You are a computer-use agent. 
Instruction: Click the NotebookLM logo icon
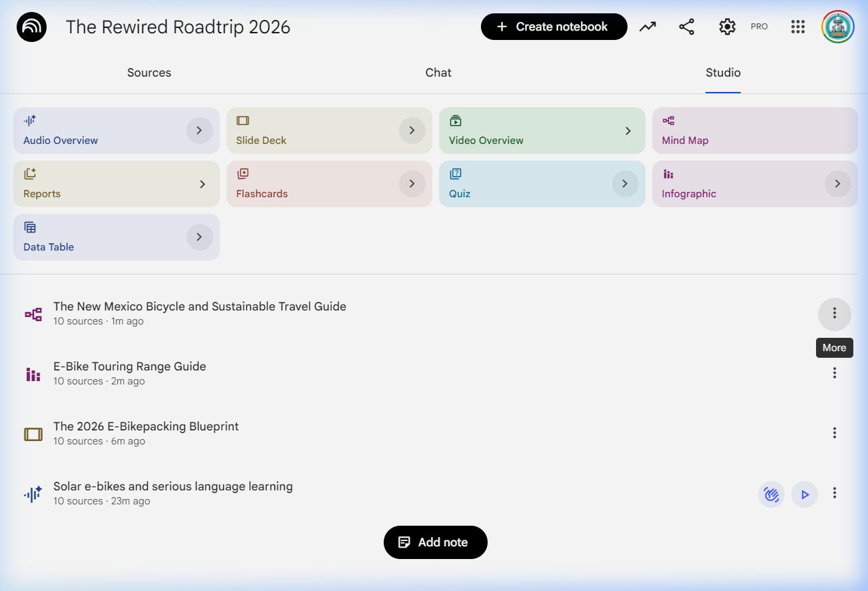pyautogui.click(x=31, y=27)
